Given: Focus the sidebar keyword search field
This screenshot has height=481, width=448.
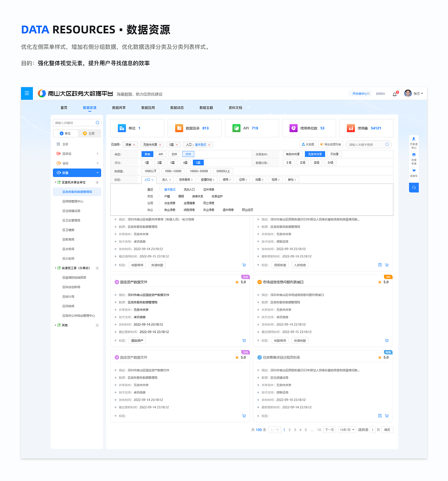Looking at the screenshot, I should tap(77, 123).
